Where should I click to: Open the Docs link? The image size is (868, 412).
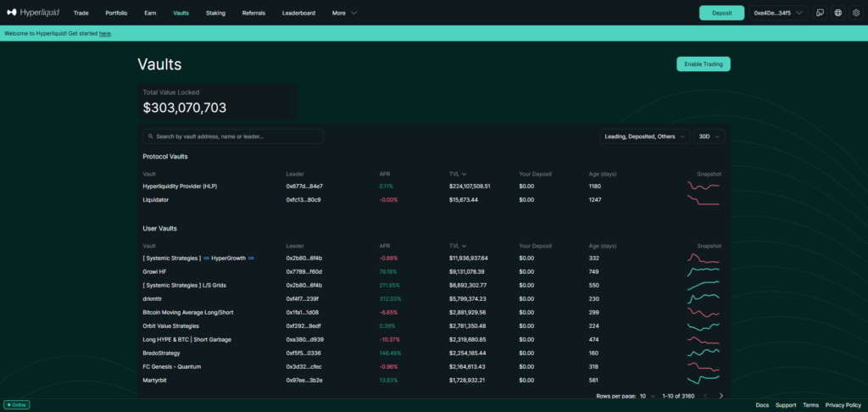[x=762, y=405]
